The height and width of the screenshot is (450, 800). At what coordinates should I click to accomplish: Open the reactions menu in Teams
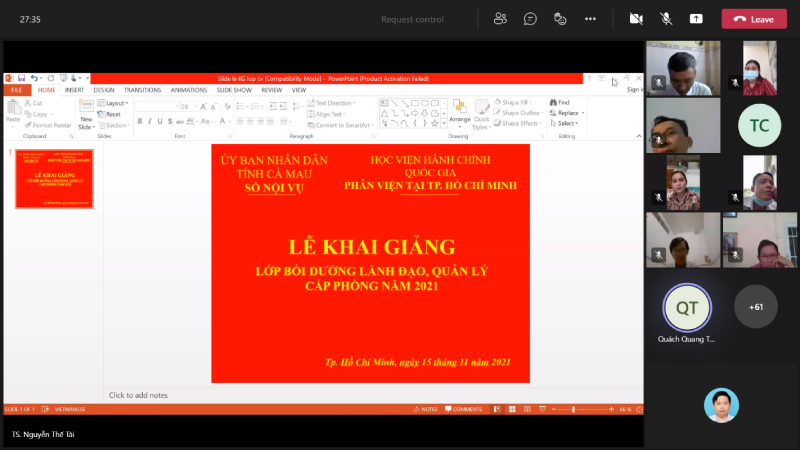(560, 19)
